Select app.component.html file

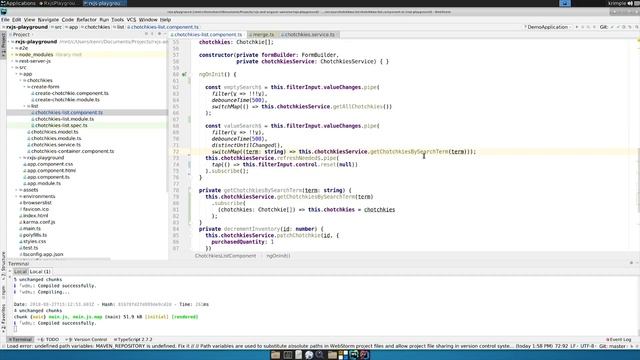point(49,171)
